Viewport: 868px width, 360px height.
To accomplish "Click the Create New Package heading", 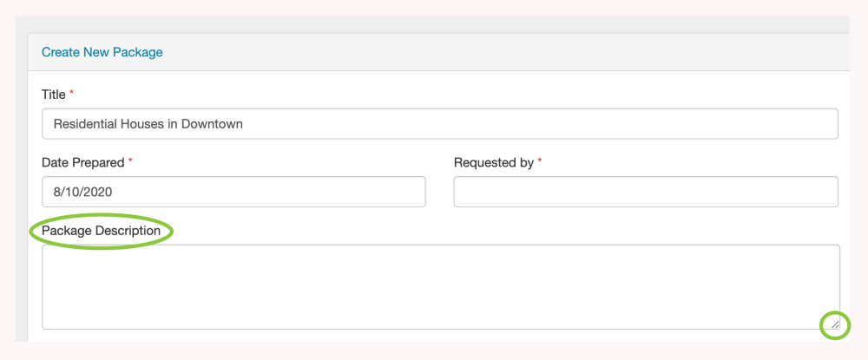I will pyautogui.click(x=102, y=52).
